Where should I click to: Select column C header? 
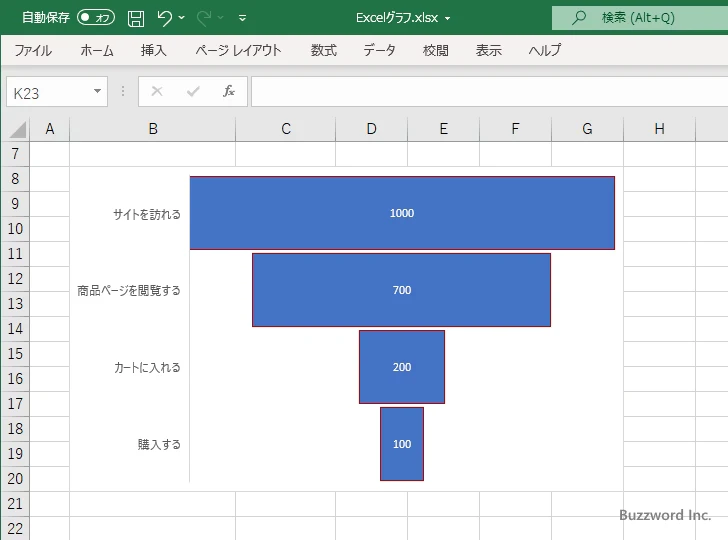(286, 129)
